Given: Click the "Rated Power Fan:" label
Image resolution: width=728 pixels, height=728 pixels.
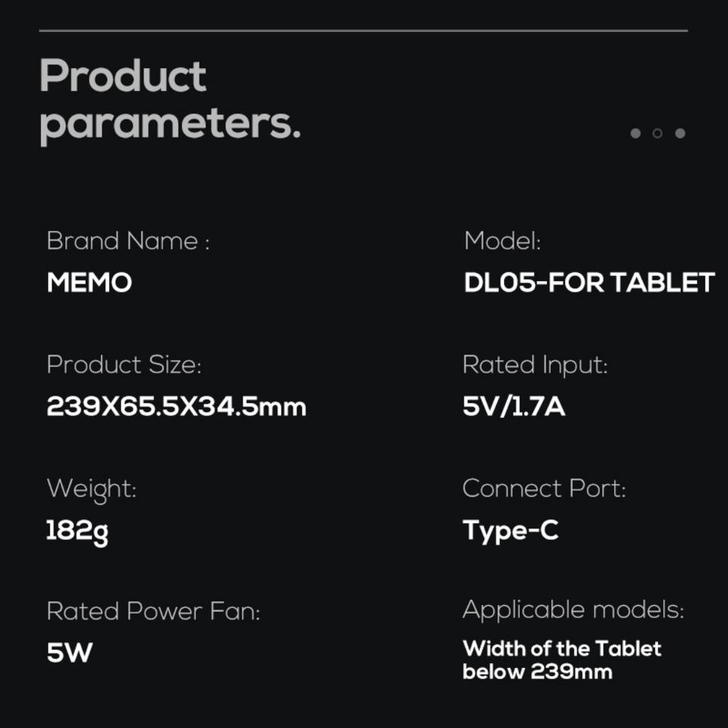Looking at the screenshot, I should pos(153,611).
